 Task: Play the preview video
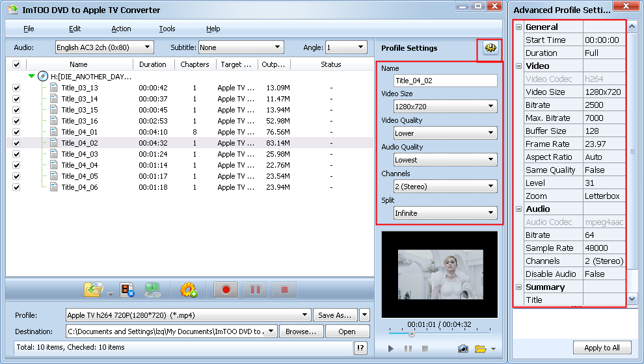(390, 348)
